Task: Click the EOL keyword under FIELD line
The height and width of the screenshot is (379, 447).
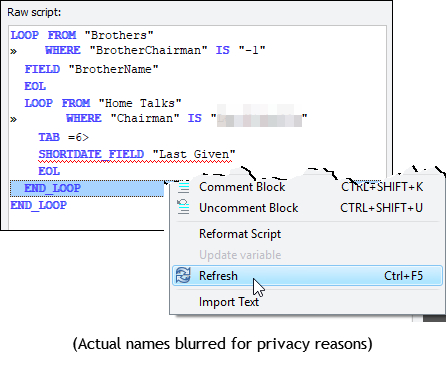Action: pyautogui.click(x=35, y=86)
